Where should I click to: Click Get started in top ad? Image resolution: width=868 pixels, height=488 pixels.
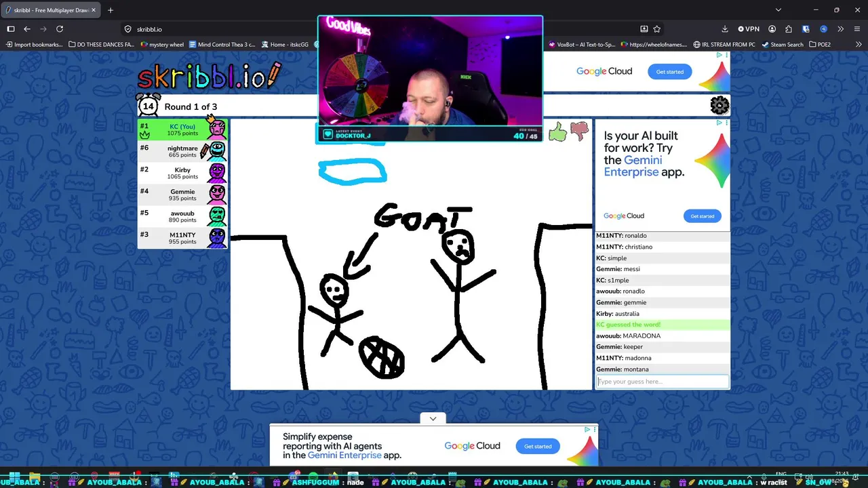pyautogui.click(x=670, y=72)
